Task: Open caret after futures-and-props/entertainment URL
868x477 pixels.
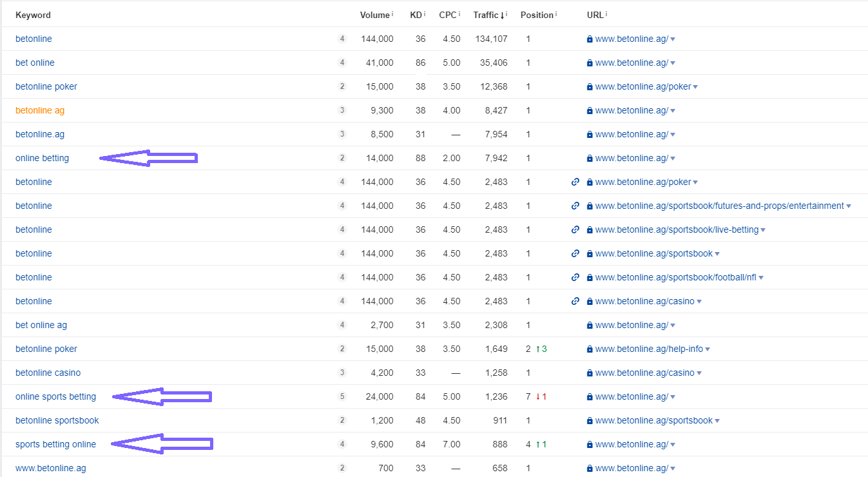Action: pyautogui.click(x=849, y=206)
